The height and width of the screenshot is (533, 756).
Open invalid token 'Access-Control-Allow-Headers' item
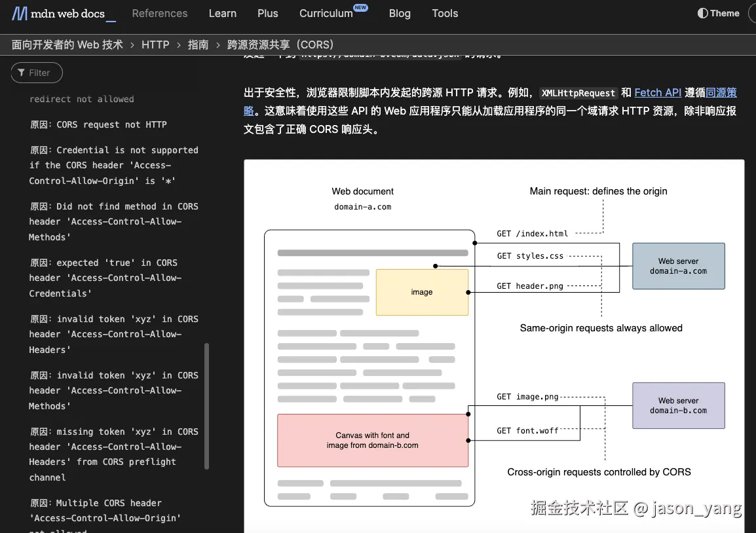click(113, 335)
